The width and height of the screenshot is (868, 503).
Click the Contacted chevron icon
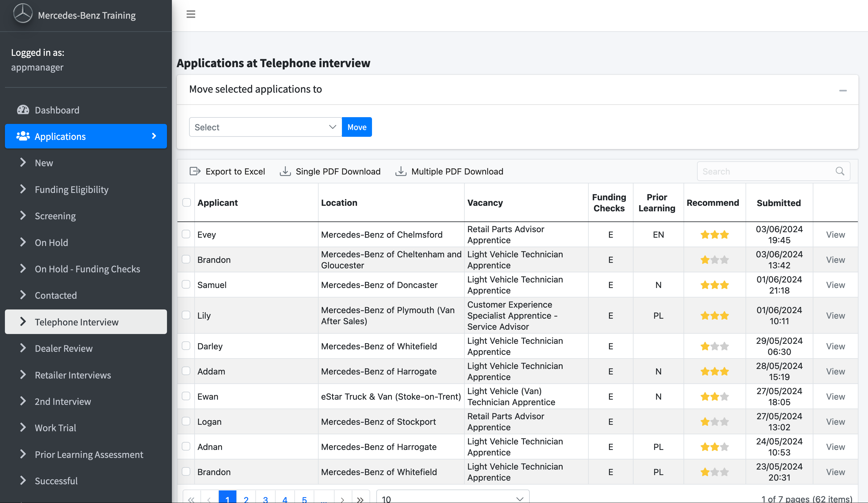pos(23,295)
